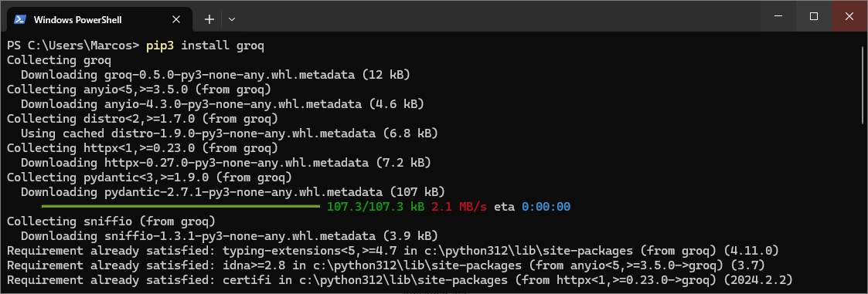This screenshot has height=294, width=868.
Task: Click the 'Downloading pydantic-2.7.1' output line
Action: [233, 192]
